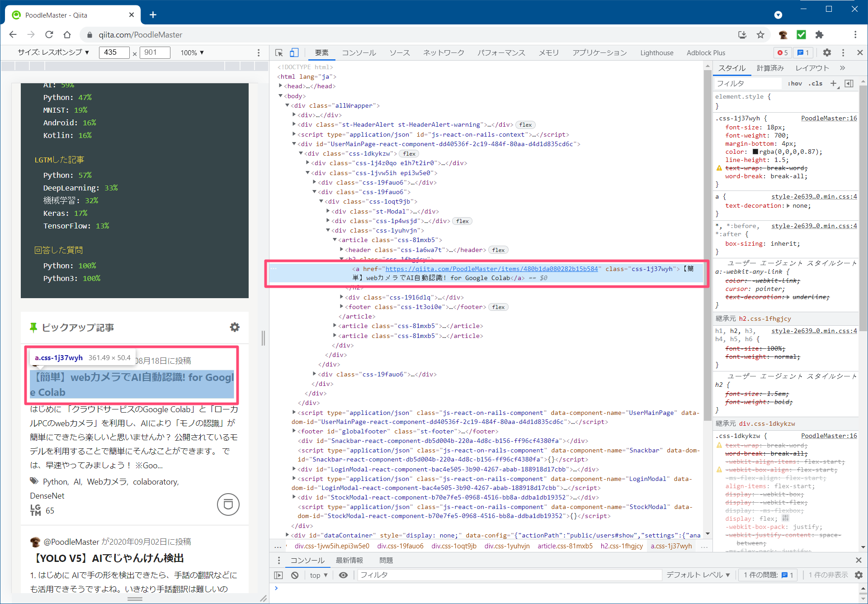Click the Python tag link in article
The width and height of the screenshot is (868, 604).
[x=56, y=482]
